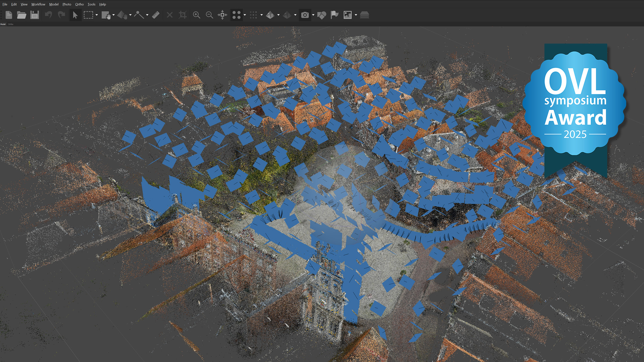Click the Zoom In magnifier
Image resolution: width=644 pixels, height=362 pixels.
tap(197, 15)
